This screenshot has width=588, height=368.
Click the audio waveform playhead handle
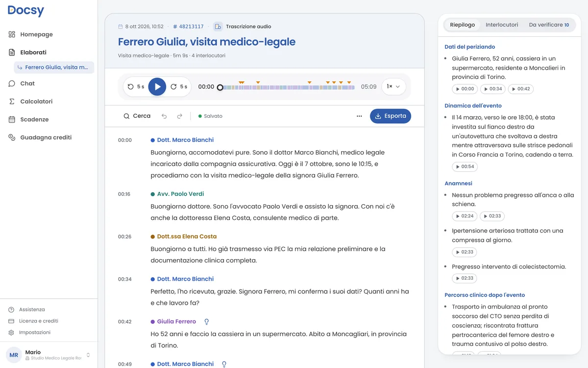tap(220, 87)
